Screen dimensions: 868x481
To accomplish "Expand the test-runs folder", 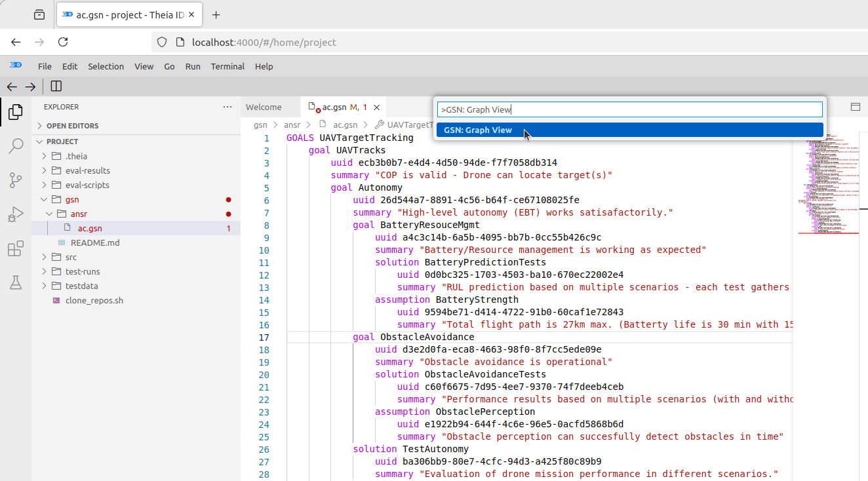I will click(45, 271).
